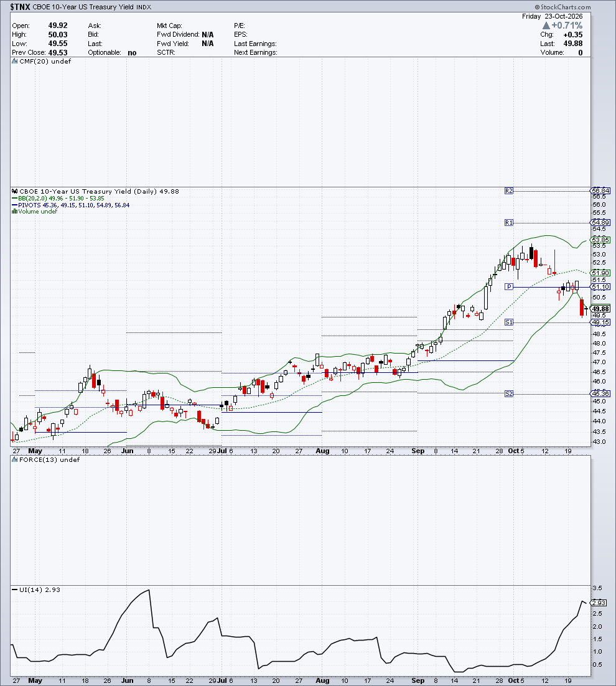Click the $TNX ticker symbol
Image resolution: width=616 pixels, height=686 pixels.
pyautogui.click(x=20, y=7)
